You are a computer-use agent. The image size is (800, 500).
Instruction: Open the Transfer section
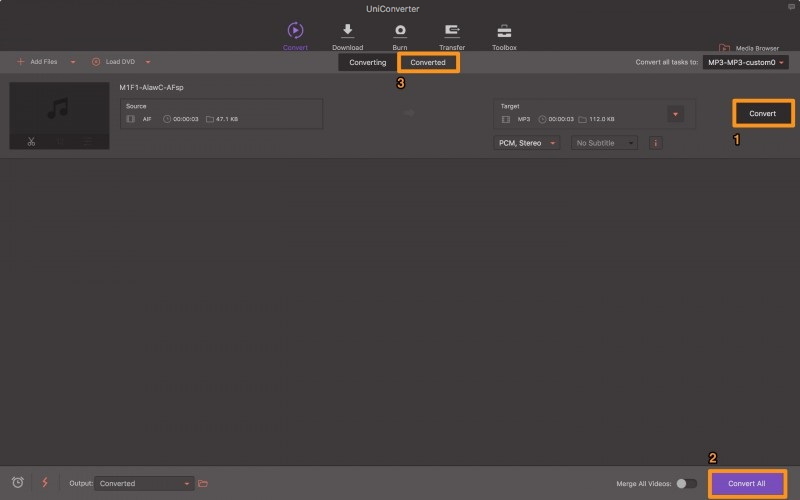point(452,36)
